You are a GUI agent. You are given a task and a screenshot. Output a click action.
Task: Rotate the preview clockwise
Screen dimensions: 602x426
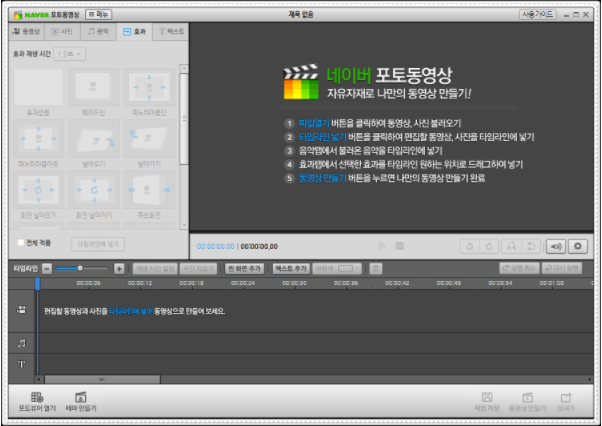tap(489, 246)
